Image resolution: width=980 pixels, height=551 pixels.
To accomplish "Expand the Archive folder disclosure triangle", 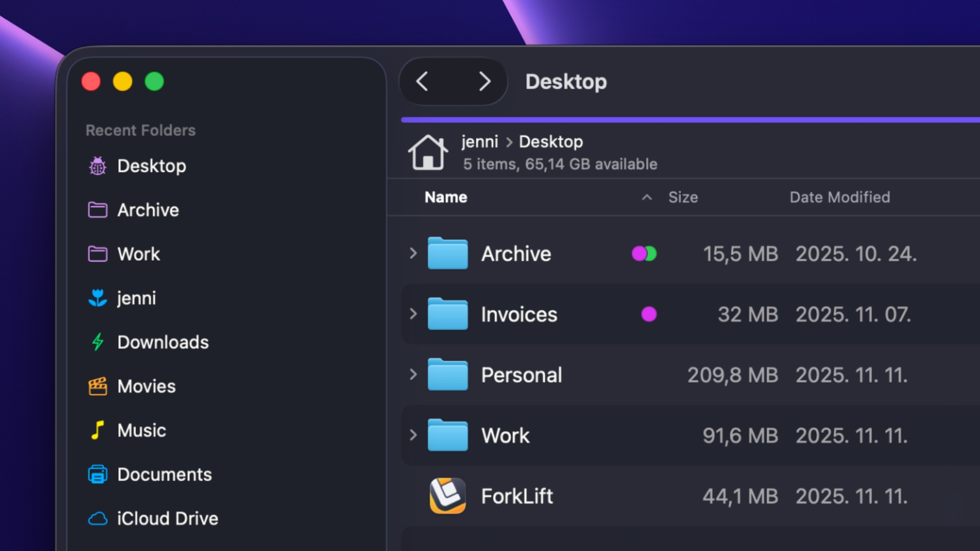I will 412,254.
